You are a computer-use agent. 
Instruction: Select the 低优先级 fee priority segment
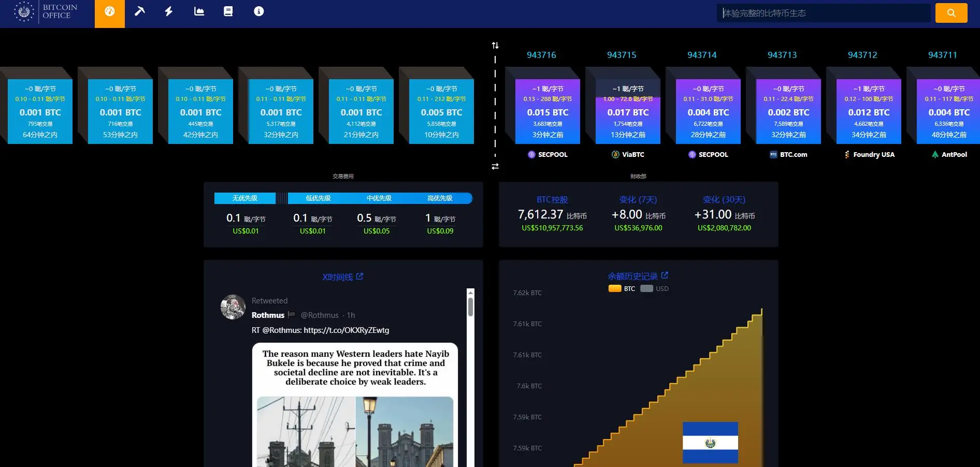point(318,198)
